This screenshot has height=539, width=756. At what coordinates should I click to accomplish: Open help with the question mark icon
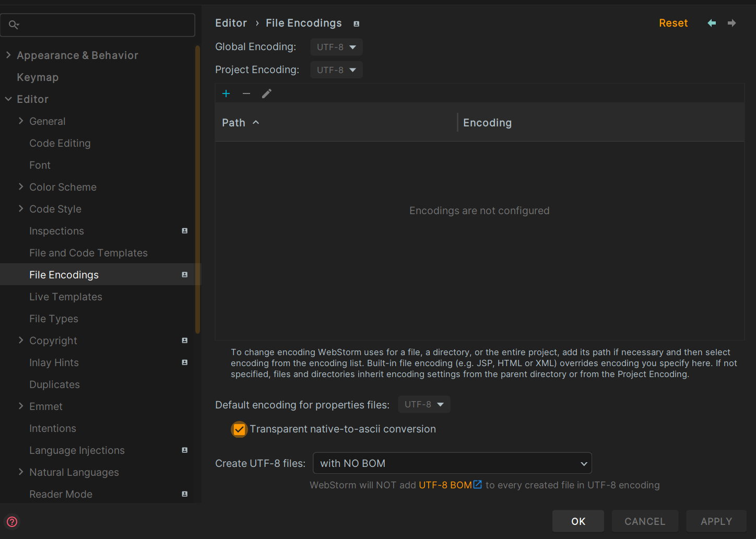pyautogui.click(x=12, y=522)
